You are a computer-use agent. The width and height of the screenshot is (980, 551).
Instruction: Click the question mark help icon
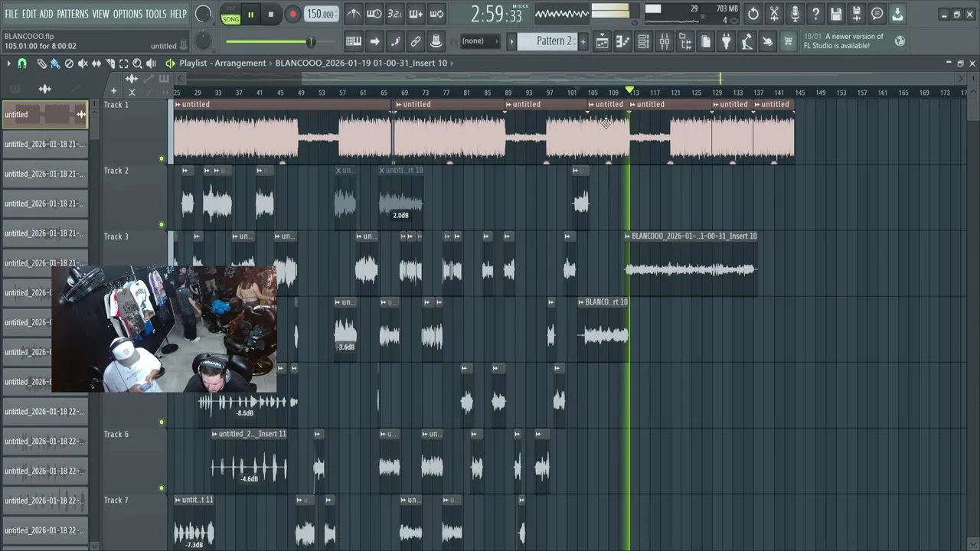(815, 14)
